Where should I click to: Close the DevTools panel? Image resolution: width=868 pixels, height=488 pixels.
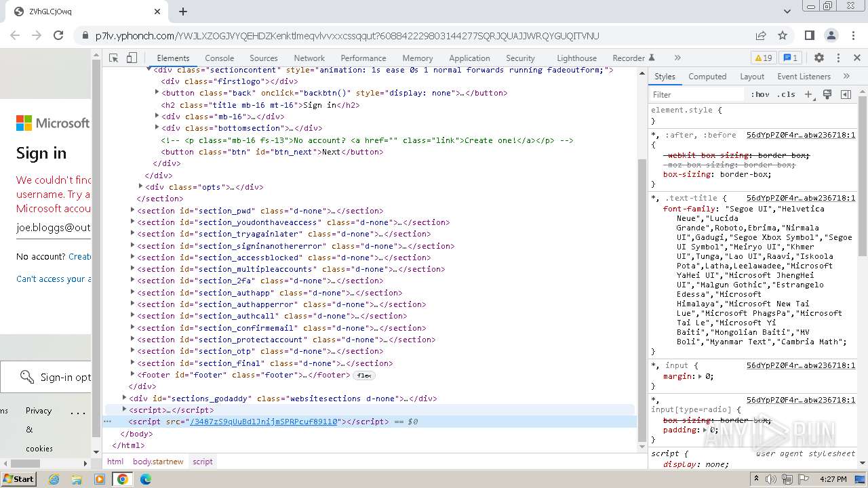[856, 58]
